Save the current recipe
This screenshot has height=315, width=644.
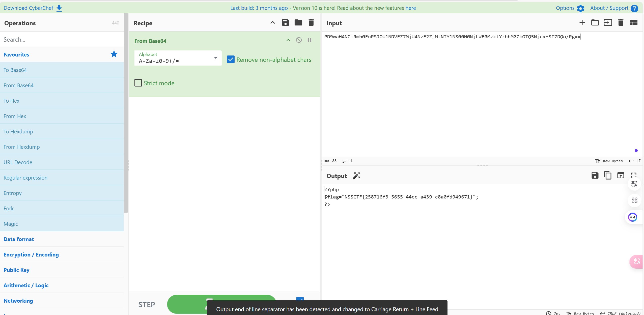tap(285, 23)
